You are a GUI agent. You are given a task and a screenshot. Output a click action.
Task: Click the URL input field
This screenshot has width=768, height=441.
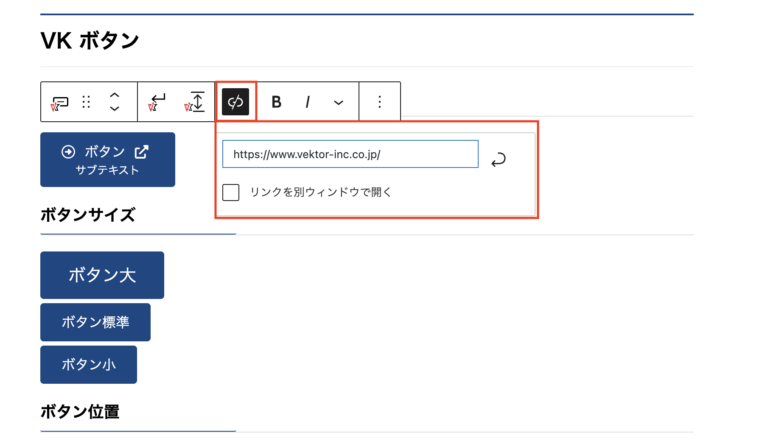coord(349,155)
